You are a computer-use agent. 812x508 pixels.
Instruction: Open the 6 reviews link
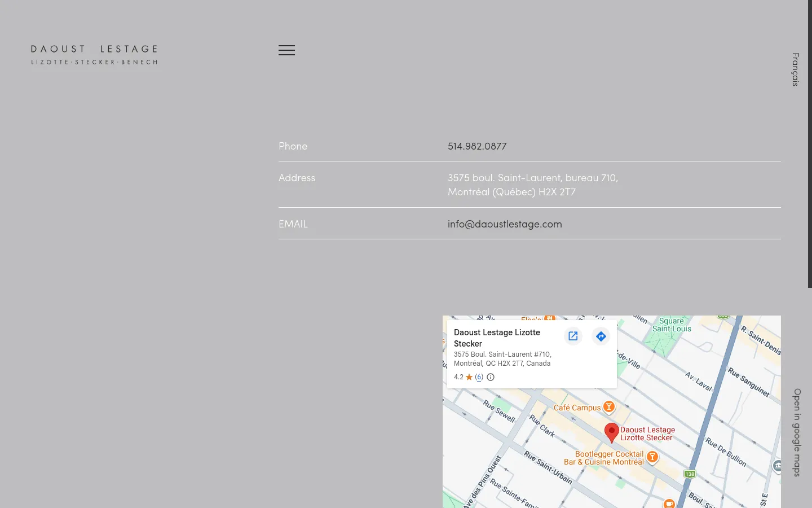click(x=479, y=377)
